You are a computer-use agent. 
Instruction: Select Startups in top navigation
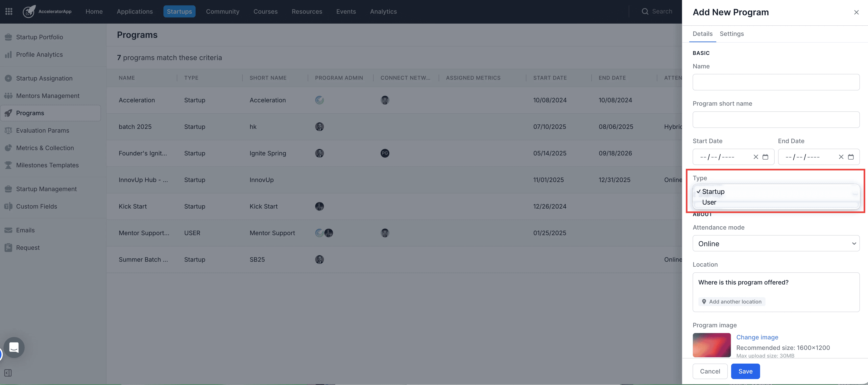tap(179, 11)
